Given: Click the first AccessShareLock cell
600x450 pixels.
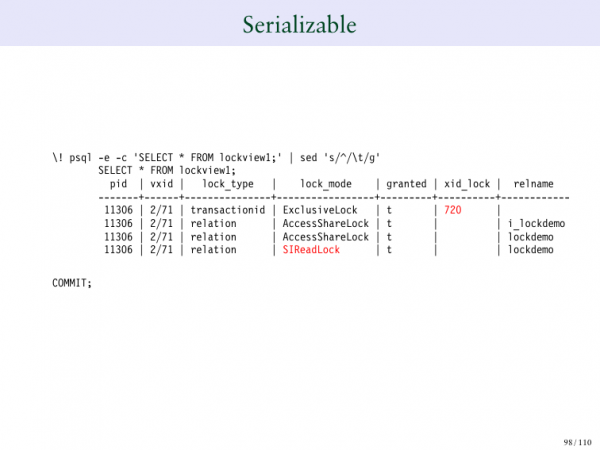Looking at the screenshot, I should [325, 224].
